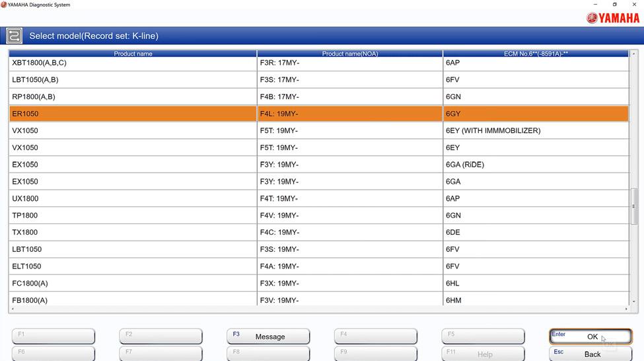Click the horizontal scrollbar's right arrow
The width and height of the screenshot is (644, 361).
[x=626, y=309]
